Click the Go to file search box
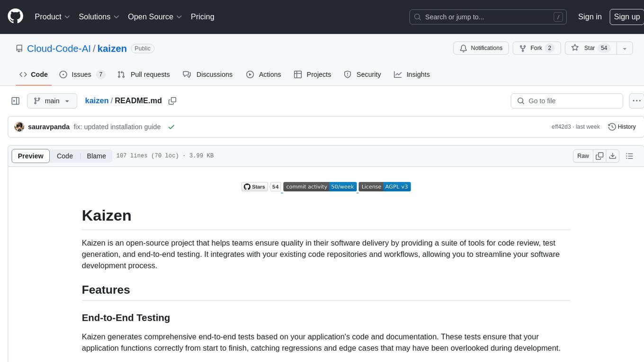Image resolution: width=644 pixels, height=362 pixels. 567,101
